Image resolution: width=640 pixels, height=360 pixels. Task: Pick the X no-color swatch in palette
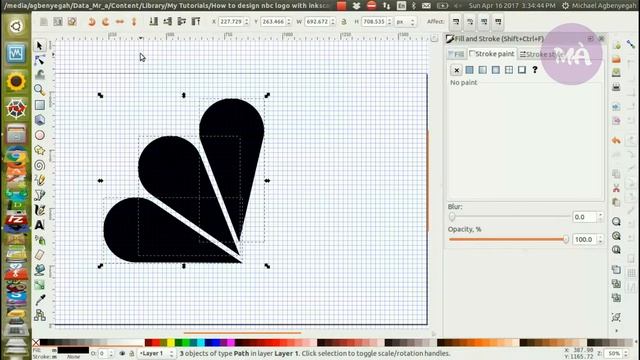point(36,342)
